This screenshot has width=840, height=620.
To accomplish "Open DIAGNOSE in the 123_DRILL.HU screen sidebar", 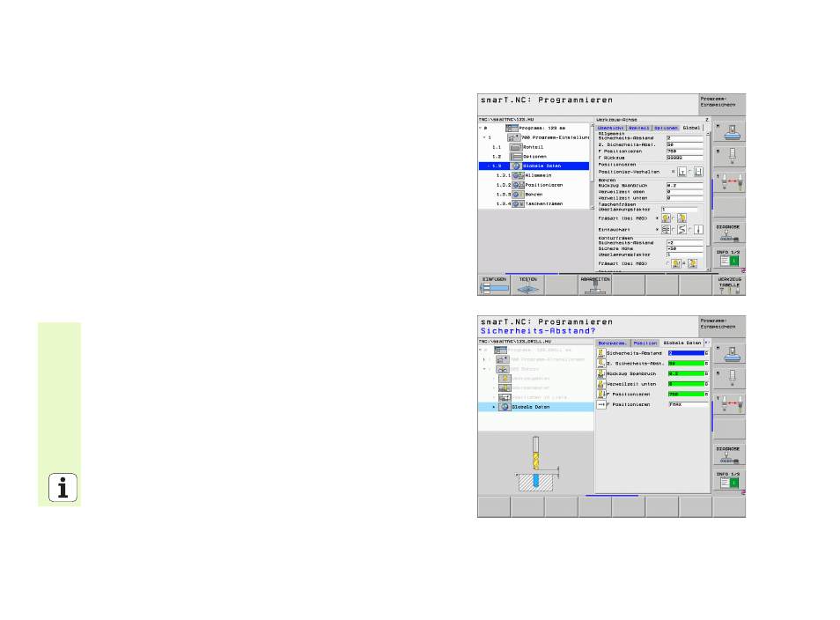I will click(x=729, y=455).
